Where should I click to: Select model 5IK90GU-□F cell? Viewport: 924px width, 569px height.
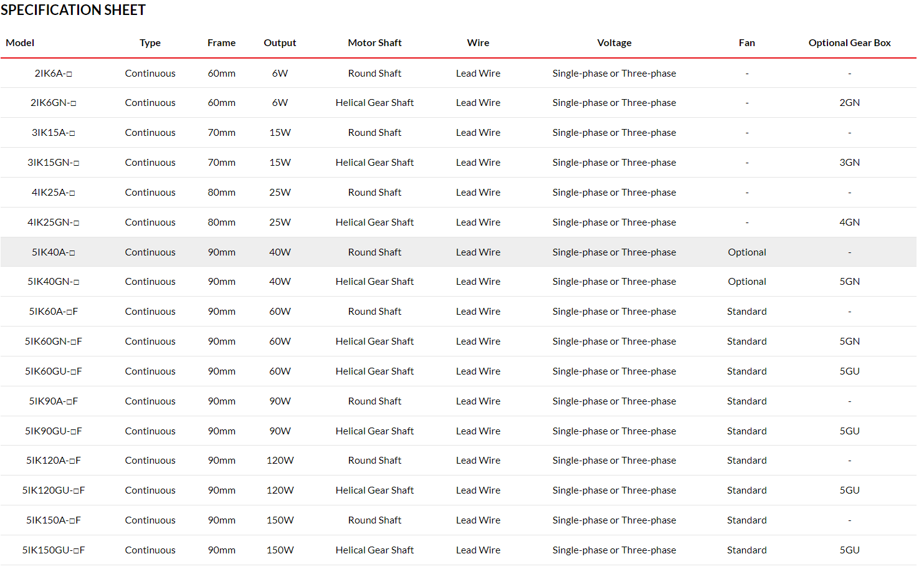[x=54, y=431]
